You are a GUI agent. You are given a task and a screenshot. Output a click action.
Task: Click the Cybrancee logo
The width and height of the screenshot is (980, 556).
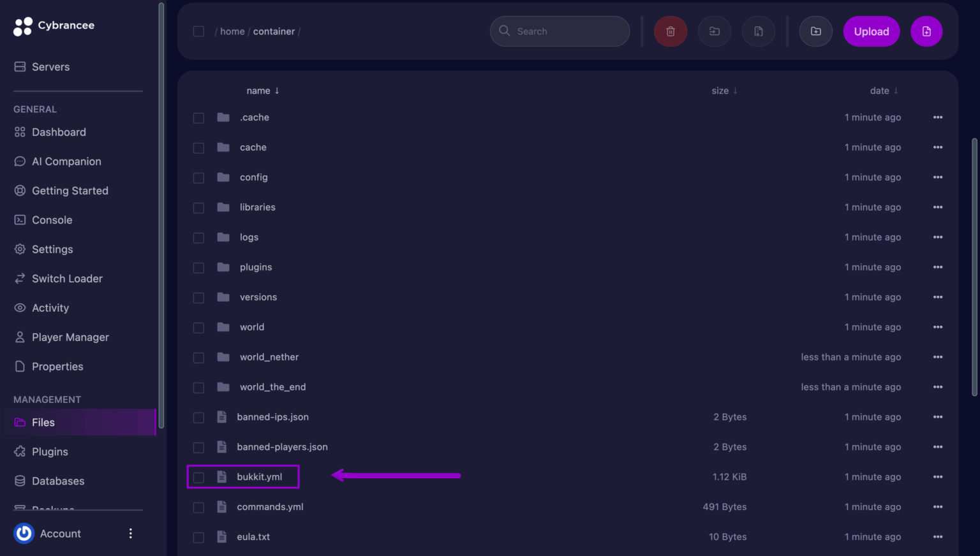coord(54,26)
